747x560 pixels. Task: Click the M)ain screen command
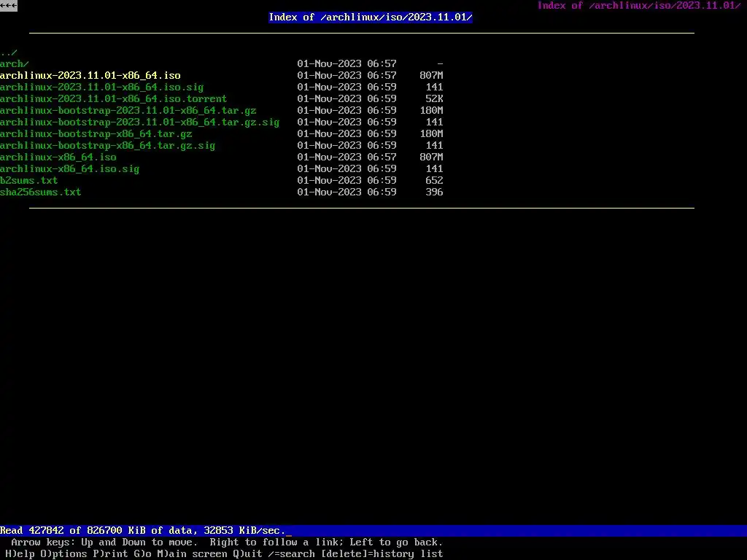tap(193, 554)
